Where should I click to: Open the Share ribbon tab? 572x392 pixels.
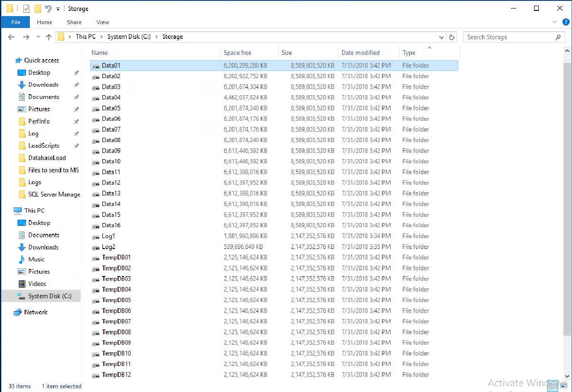74,22
